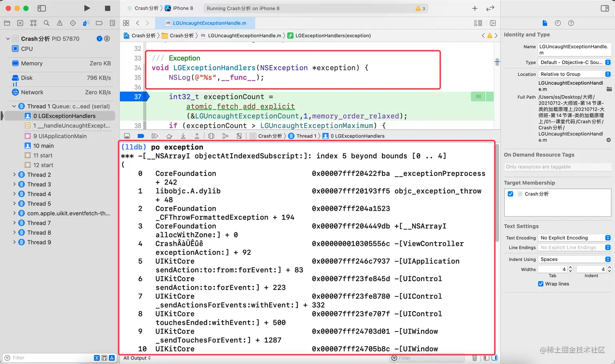This screenshot has width=615, height=364.
Task: Select the LGUncaughtExceptionHandle.m editor tab
Action: (x=206, y=23)
